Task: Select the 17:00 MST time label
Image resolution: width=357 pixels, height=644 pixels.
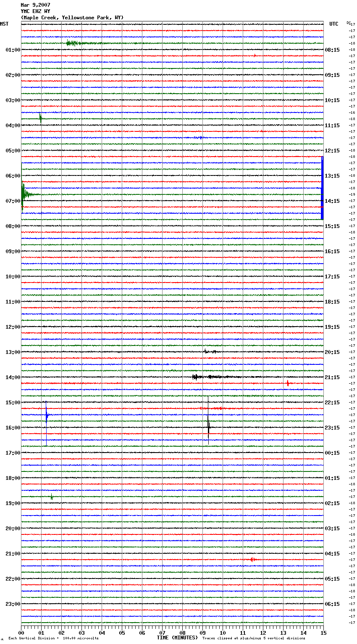Action: [x=13, y=453]
